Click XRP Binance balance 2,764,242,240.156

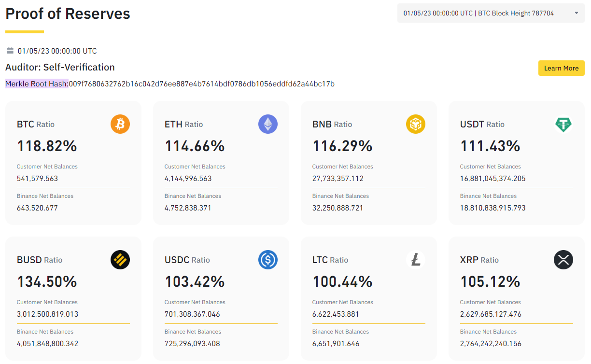[x=491, y=344]
